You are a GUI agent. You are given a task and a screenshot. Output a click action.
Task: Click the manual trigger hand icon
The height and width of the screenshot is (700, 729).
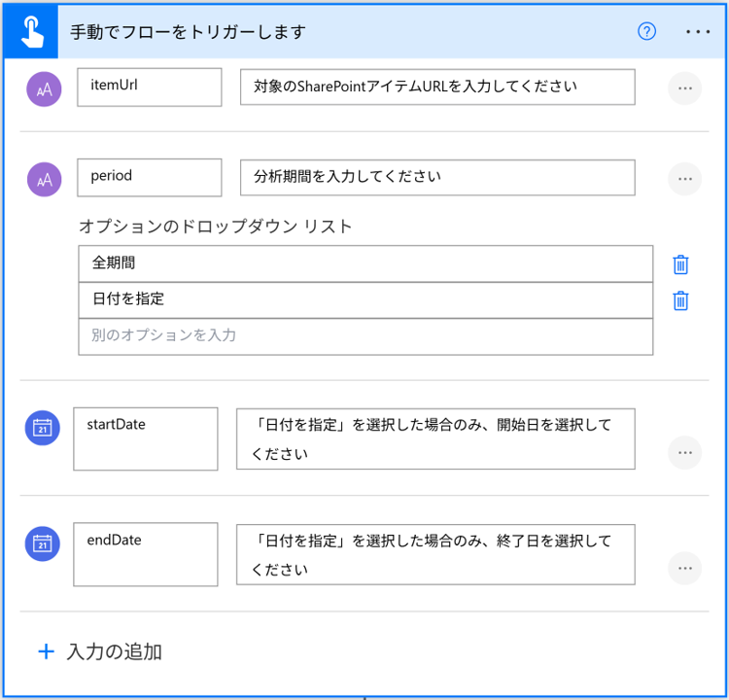[29, 31]
